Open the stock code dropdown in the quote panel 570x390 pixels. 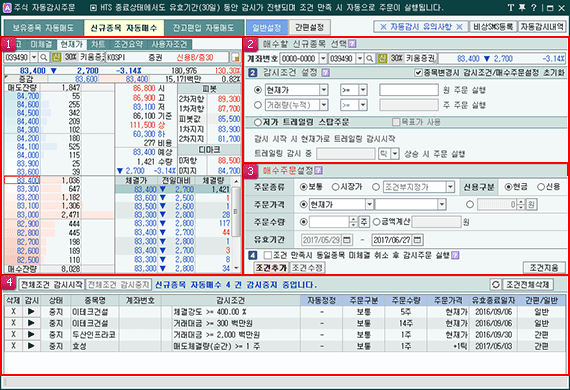click(x=34, y=57)
